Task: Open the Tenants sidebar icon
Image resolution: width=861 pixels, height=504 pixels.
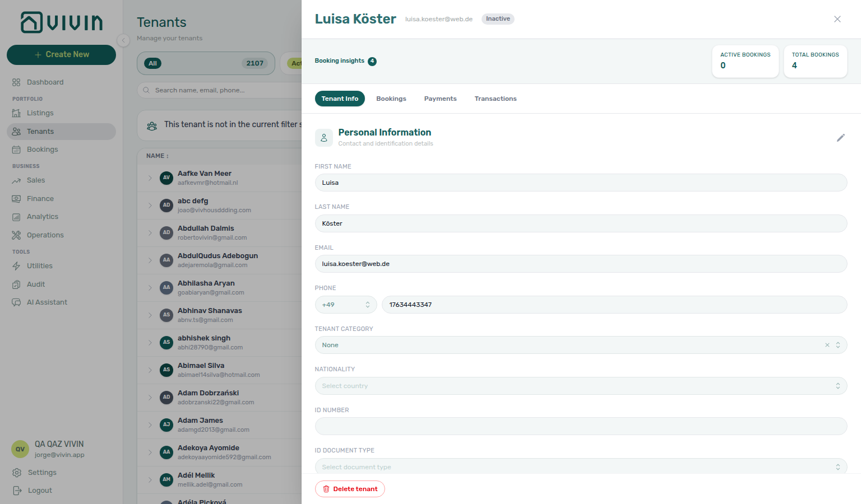Action: (x=16, y=132)
